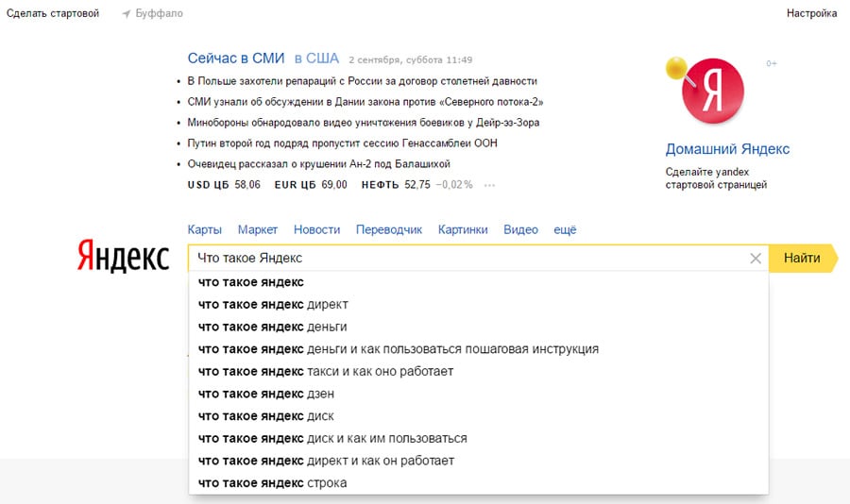The image size is (850, 504).
Task: Click the Найти search button
Action: pos(802,258)
